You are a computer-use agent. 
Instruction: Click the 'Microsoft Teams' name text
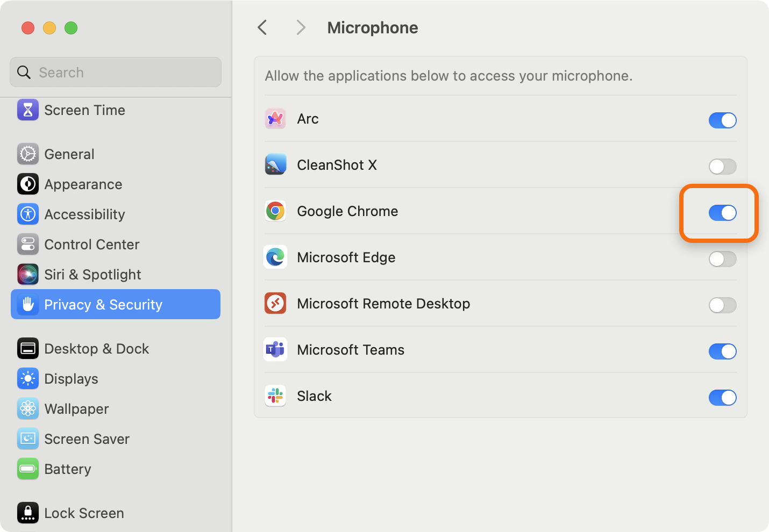(351, 350)
